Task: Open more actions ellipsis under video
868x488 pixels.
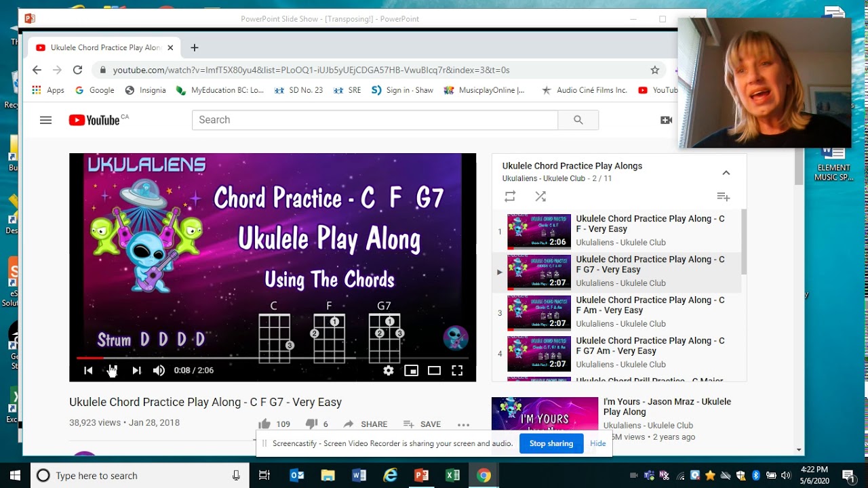Action: pos(464,425)
